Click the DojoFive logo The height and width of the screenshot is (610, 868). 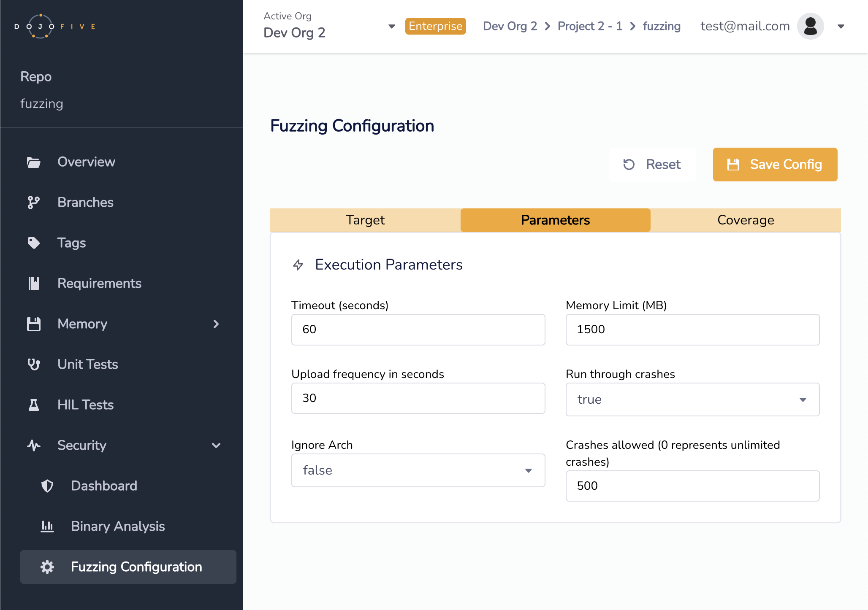[x=55, y=26]
